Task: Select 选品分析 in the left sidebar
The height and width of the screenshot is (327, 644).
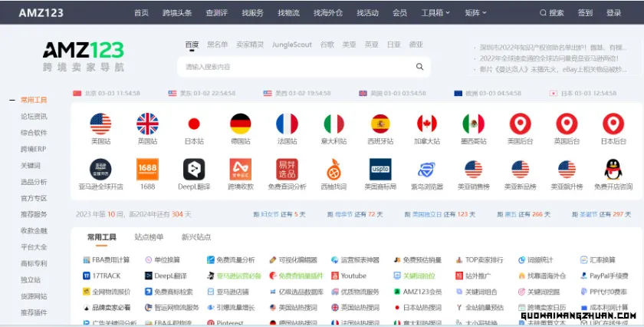Action: (34, 182)
